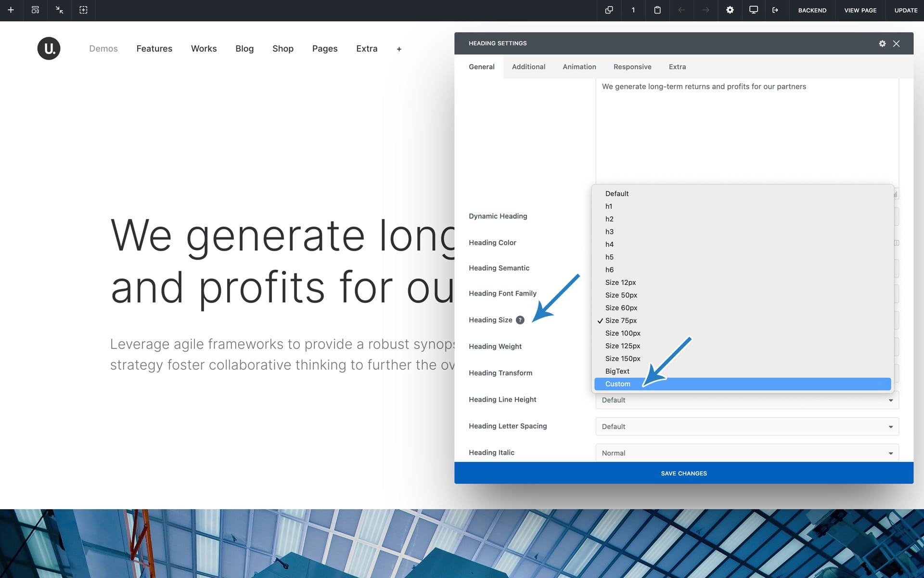Click the clipboard icon in top bar
Screen dimensions: 924x578
tap(657, 10)
